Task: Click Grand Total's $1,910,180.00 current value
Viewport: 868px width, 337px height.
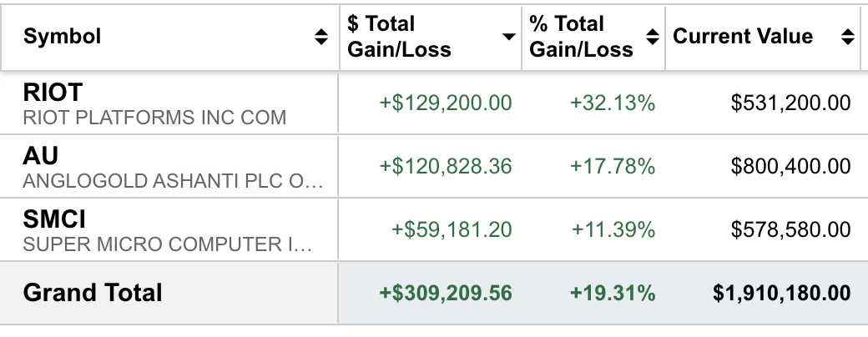Action: 782,294
